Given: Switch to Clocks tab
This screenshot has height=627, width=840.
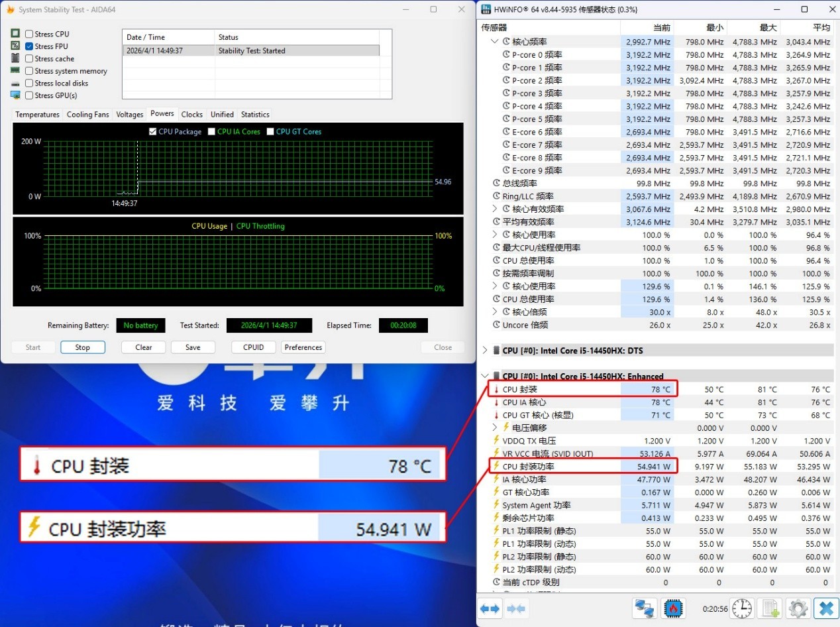Looking at the screenshot, I should tap(192, 115).
